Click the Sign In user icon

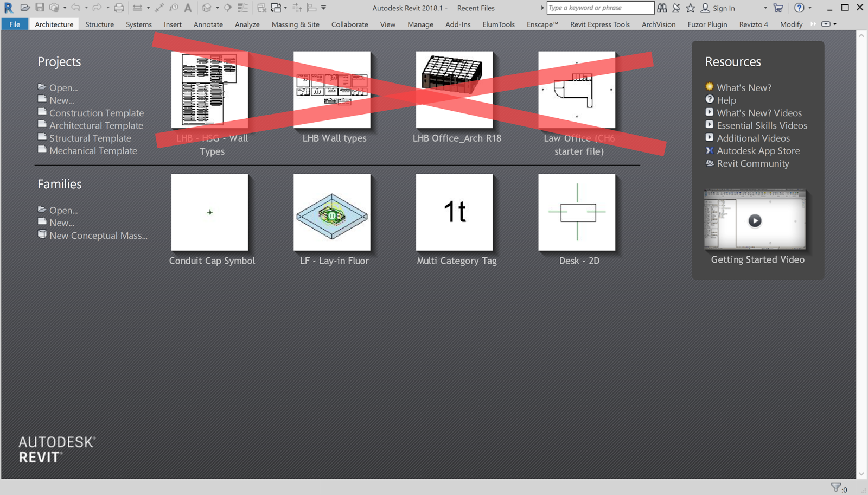(x=705, y=8)
